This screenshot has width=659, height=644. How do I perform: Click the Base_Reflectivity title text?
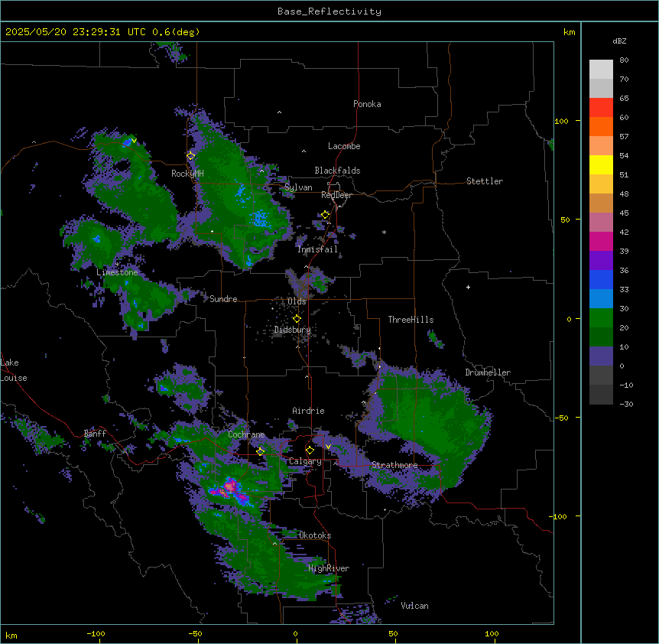(329, 11)
